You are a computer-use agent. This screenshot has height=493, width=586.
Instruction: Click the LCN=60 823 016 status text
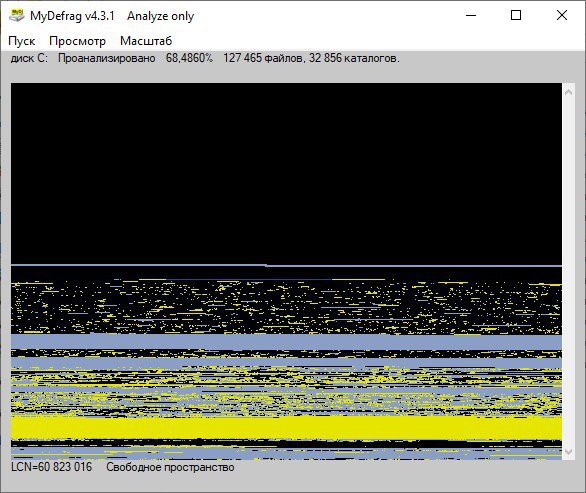pos(51,467)
